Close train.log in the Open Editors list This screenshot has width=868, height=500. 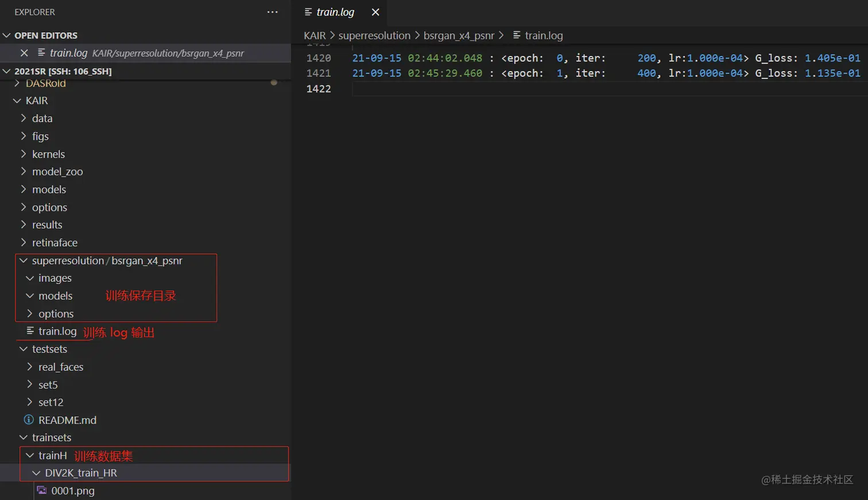click(x=24, y=53)
